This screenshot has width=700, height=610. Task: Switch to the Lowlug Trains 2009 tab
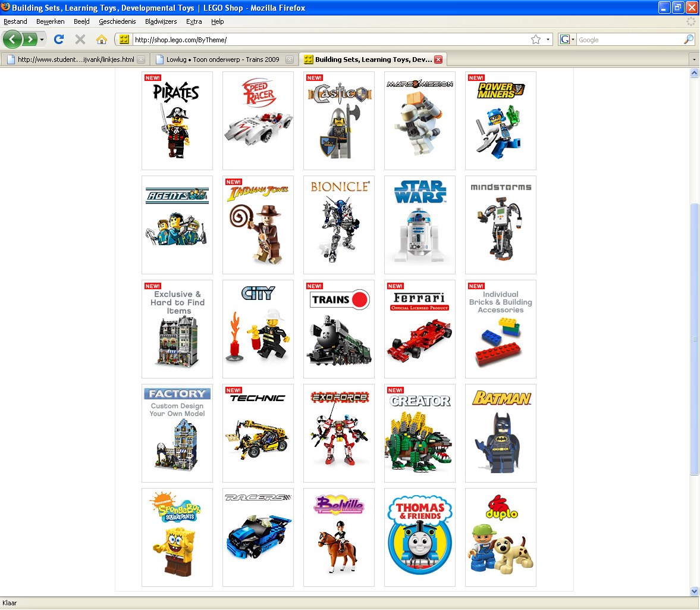tap(223, 60)
